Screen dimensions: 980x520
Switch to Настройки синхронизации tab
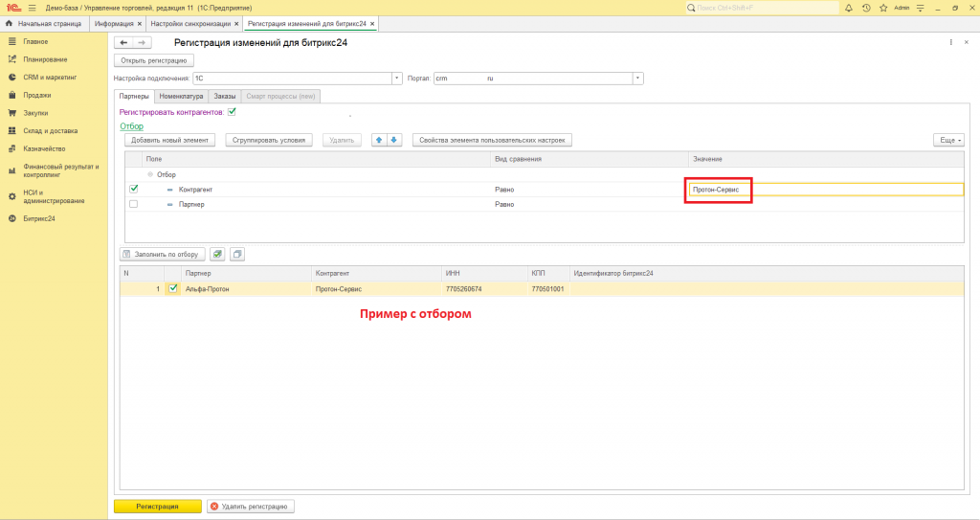(x=190, y=24)
